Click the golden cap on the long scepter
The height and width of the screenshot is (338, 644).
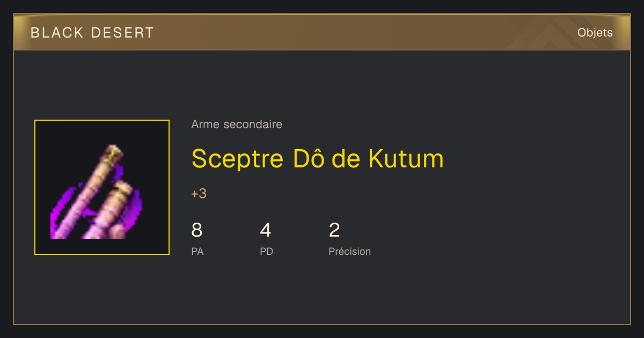click(113, 153)
